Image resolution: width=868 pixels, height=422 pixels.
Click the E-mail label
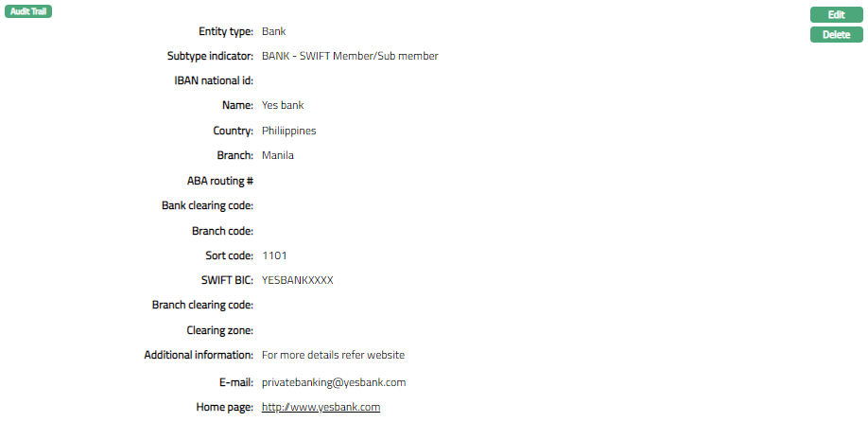(236, 382)
